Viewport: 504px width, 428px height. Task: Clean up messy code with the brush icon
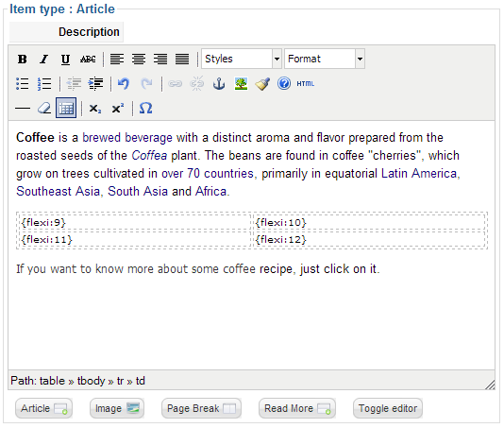point(262,84)
